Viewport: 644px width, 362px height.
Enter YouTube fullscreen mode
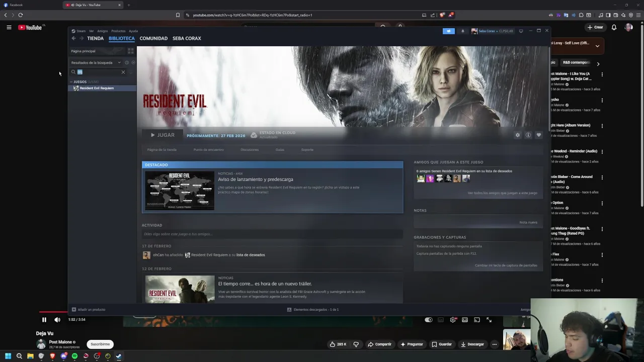click(x=489, y=320)
